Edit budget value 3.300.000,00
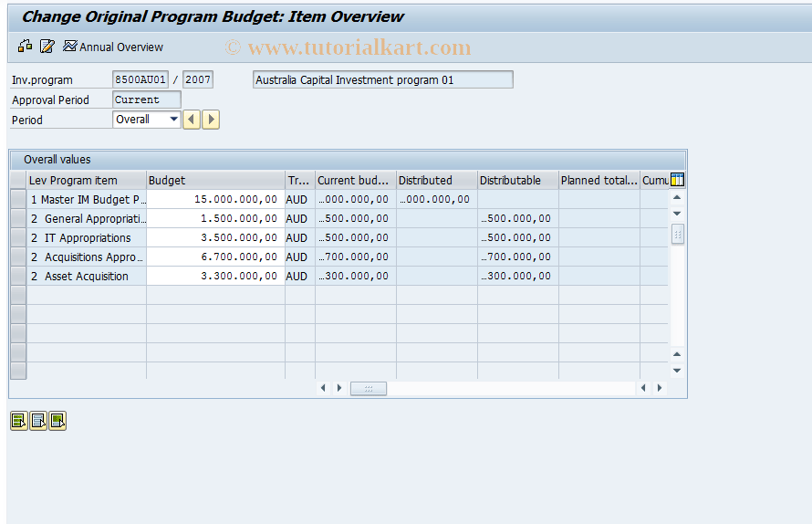Image resolution: width=812 pixels, height=524 pixels. [215, 277]
